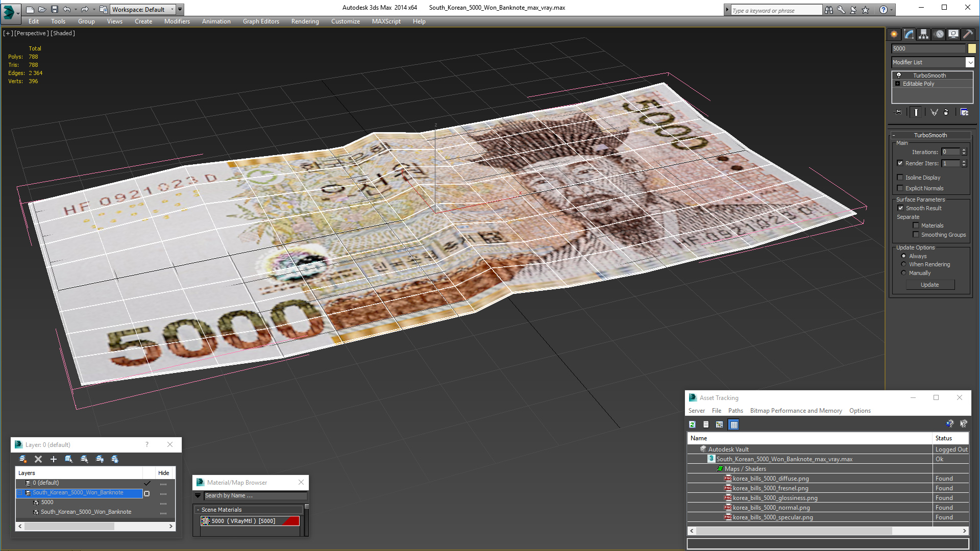Click the Pin Stack icon

(x=898, y=112)
